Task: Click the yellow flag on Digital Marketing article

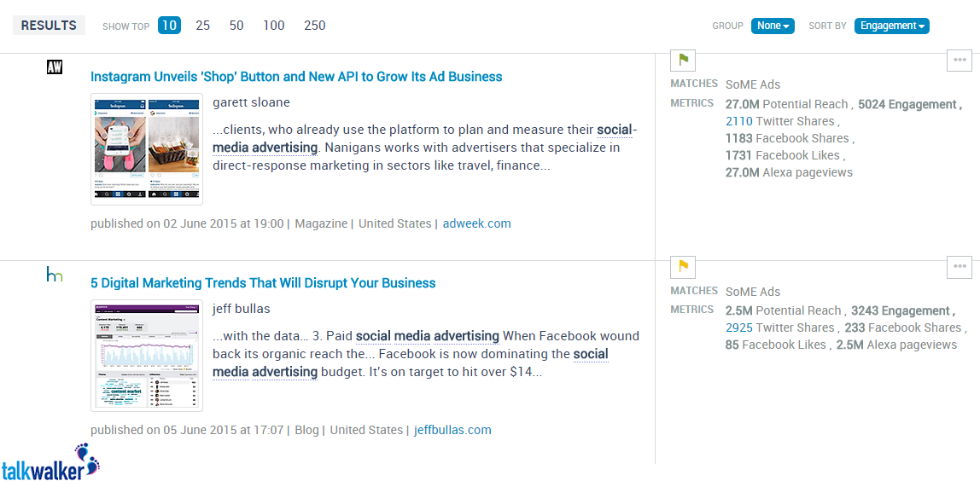Action: 683,267
